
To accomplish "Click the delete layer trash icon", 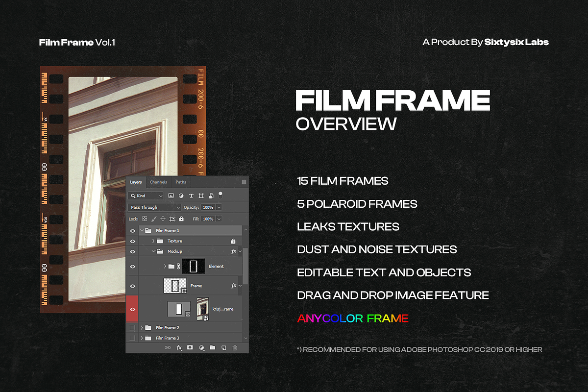I will click(235, 347).
